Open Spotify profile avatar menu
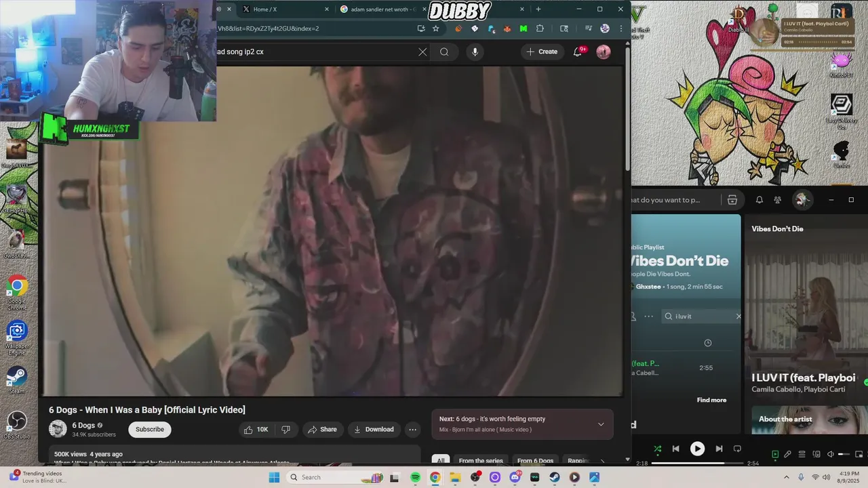This screenshot has height=488, width=868. tap(803, 200)
